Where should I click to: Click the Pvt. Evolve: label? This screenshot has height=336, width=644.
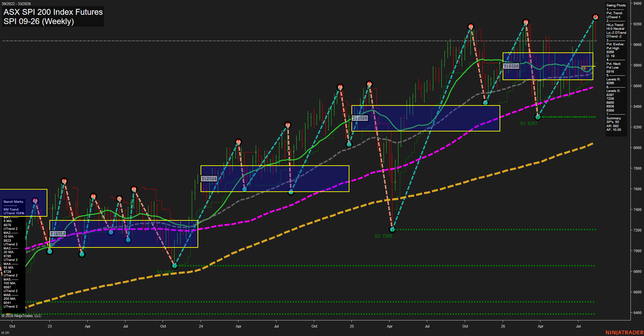point(615,44)
